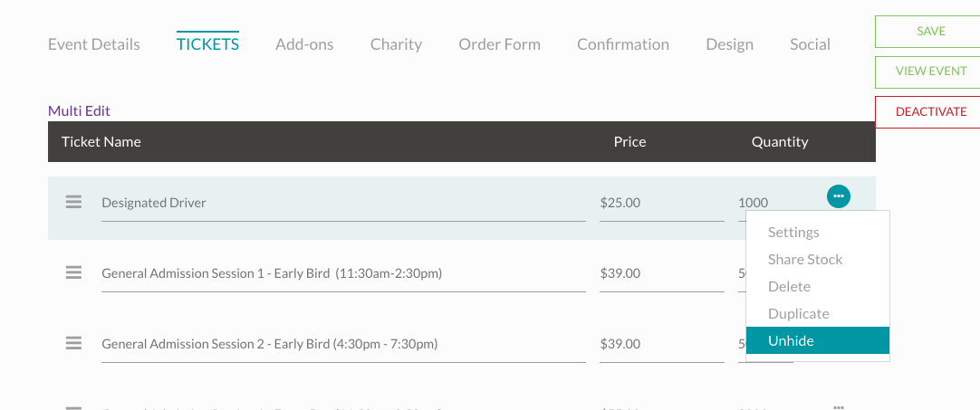Switch to the Event Details tab

pos(94,44)
